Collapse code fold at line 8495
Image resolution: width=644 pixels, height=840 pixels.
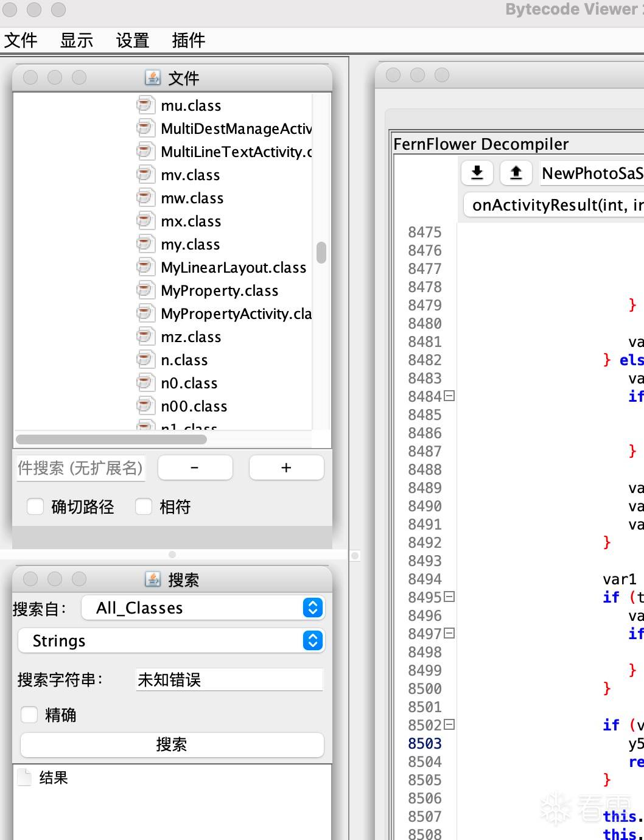coord(449,597)
